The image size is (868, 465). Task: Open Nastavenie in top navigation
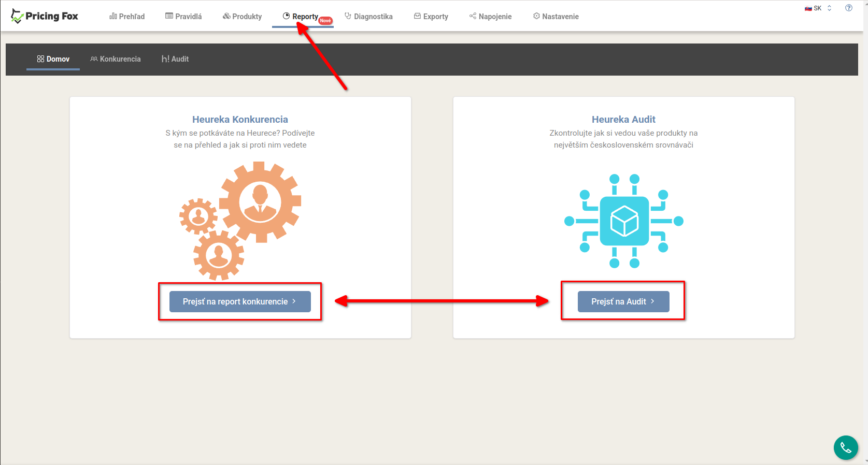556,17
